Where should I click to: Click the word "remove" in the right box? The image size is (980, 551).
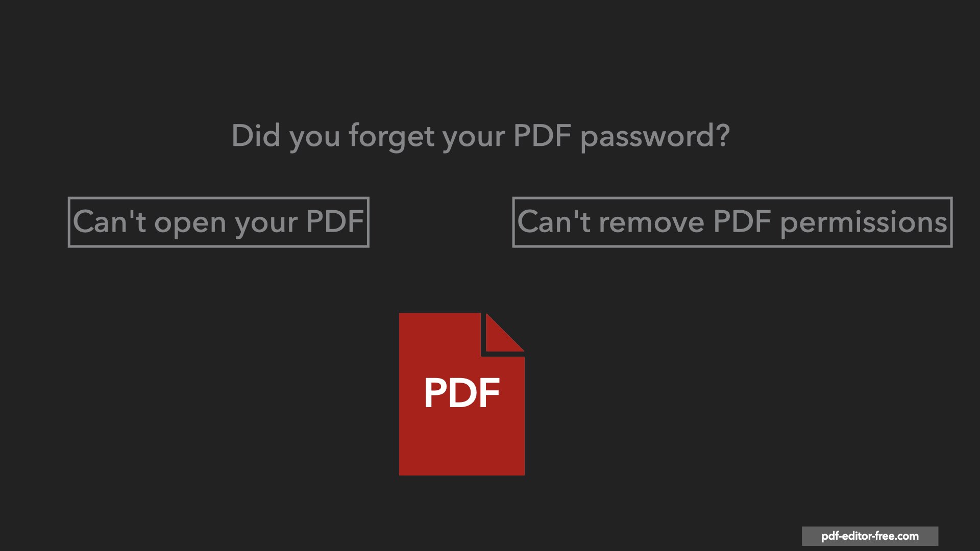pos(651,222)
